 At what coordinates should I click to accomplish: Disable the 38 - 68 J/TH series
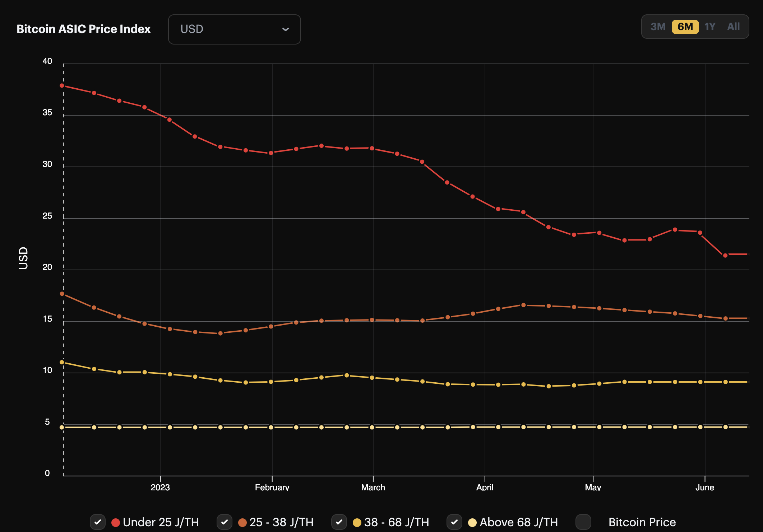point(339,523)
